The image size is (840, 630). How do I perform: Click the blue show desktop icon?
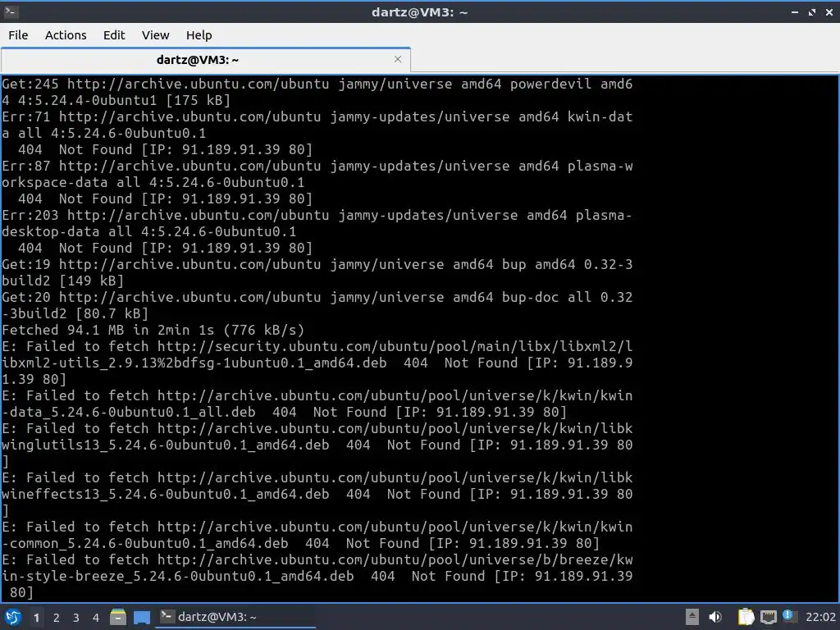(x=141, y=617)
